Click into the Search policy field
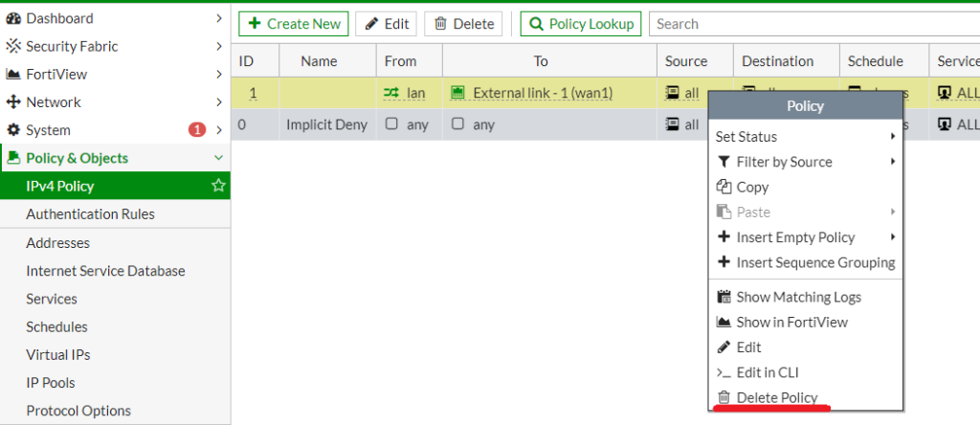Viewport: 980px width, 425px height. click(814, 24)
